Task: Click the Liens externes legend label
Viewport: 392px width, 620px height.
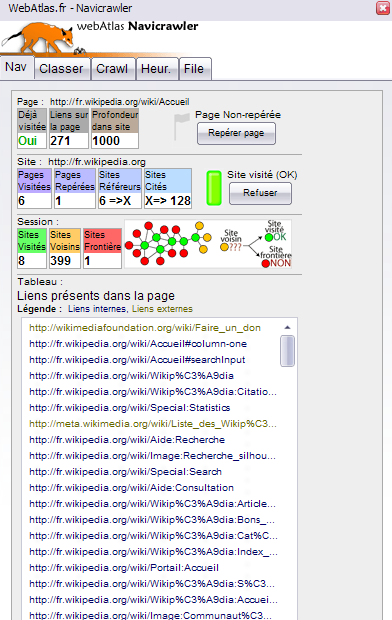Action: (x=162, y=309)
